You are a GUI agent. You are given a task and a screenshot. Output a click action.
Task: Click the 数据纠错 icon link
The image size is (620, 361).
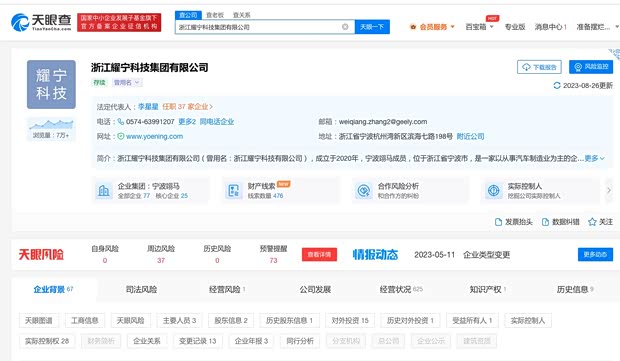(561, 222)
